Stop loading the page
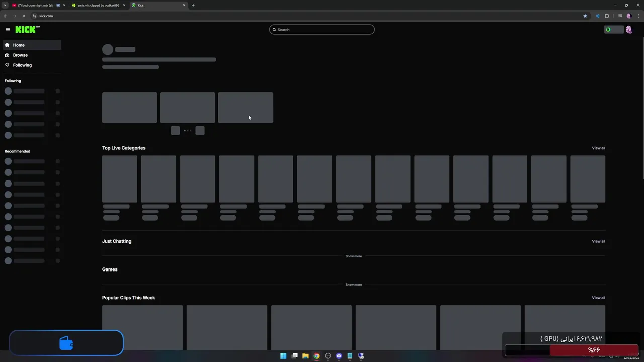Image resolution: width=644 pixels, height=362 pixels. (x=23, y=16)
